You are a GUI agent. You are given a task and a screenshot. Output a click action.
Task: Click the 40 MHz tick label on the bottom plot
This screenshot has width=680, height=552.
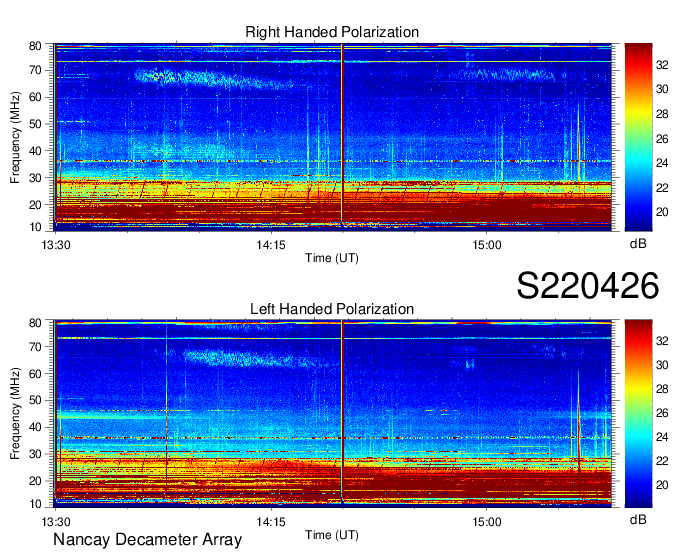coord(36,427)
